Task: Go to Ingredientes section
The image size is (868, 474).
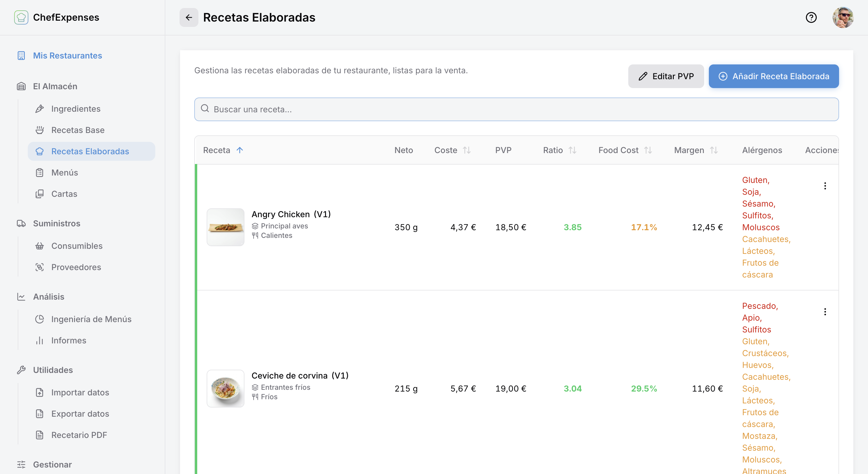Action: 76,109
